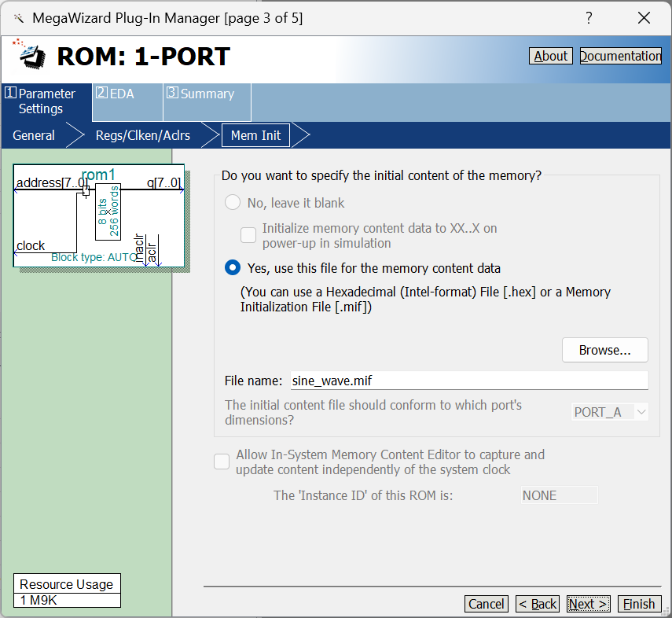Click the 'Block type: AUTO' text
Image resolution: width=672 pixels, height=618 pixels.
[x=94, y=257]
